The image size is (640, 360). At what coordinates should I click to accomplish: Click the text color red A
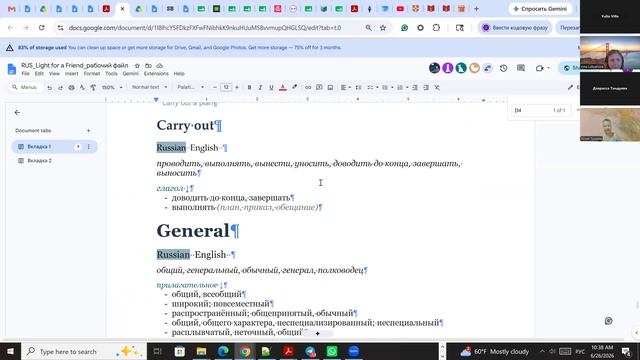(x=282, y=87)
